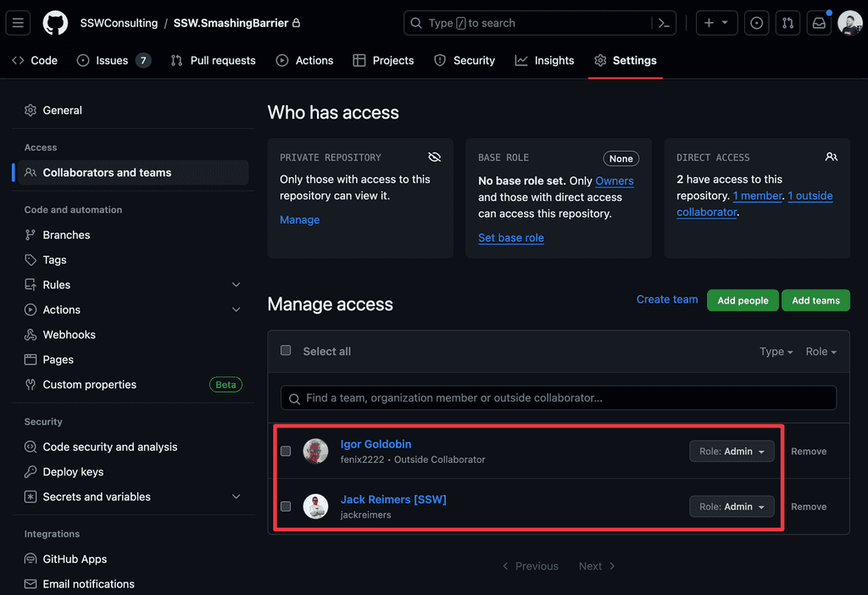Click the pull requests icon in the header
Viewport: 868px width, 595px height.
tap(787, 23)
